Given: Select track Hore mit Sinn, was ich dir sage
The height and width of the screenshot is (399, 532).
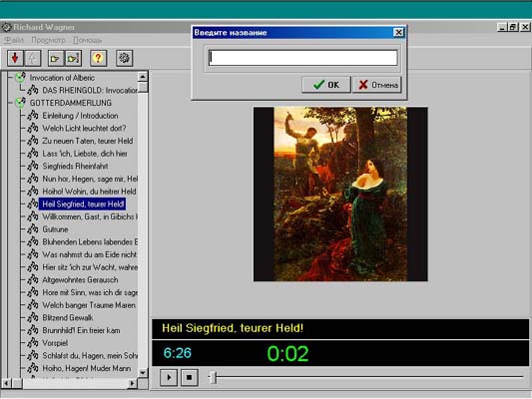Looking at the screenshot, I should coord(90,292).
